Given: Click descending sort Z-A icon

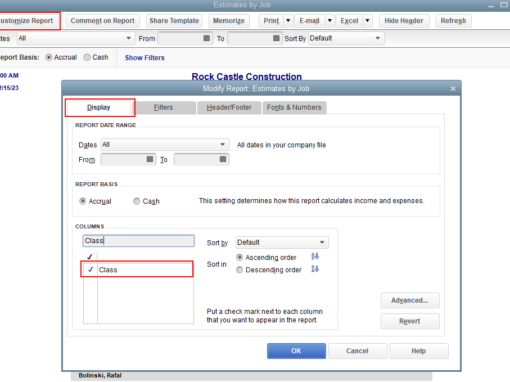Looking at the screenshot, I should pyautogui.click(x=315, y=269).
